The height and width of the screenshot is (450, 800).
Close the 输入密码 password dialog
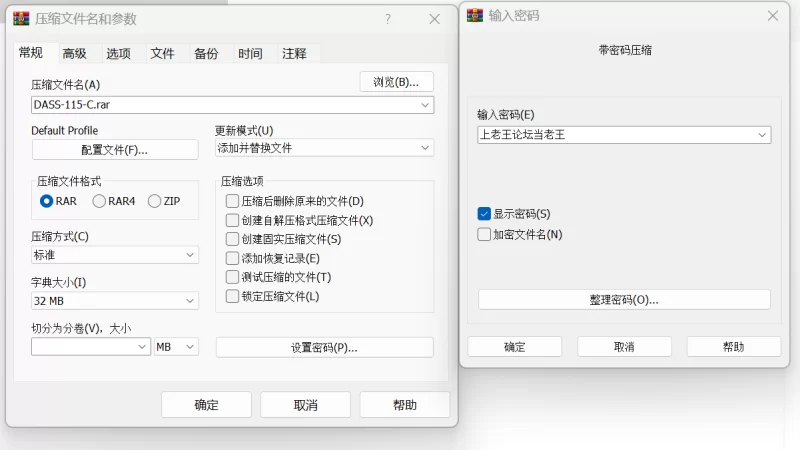click(772, 16)
